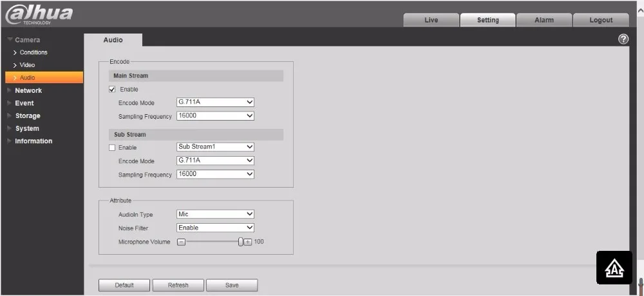The image size is (644, 296).
Task: Click the Refresh button
Action: 178,285
